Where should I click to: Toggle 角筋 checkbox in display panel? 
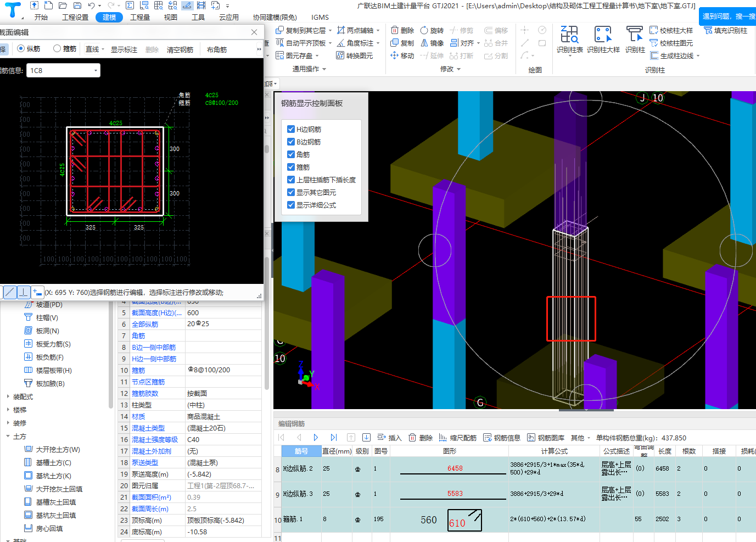click(x=291, y=154)
